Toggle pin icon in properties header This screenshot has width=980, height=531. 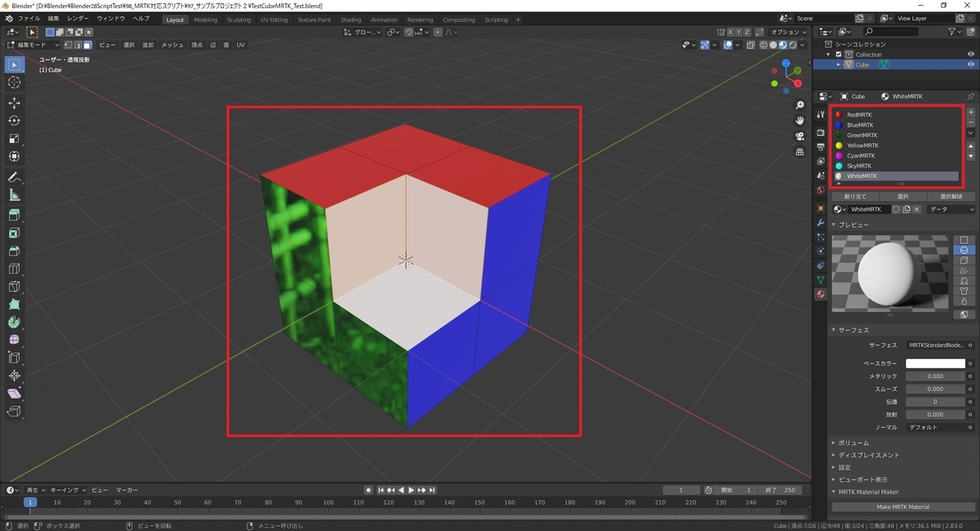(970, 96)
